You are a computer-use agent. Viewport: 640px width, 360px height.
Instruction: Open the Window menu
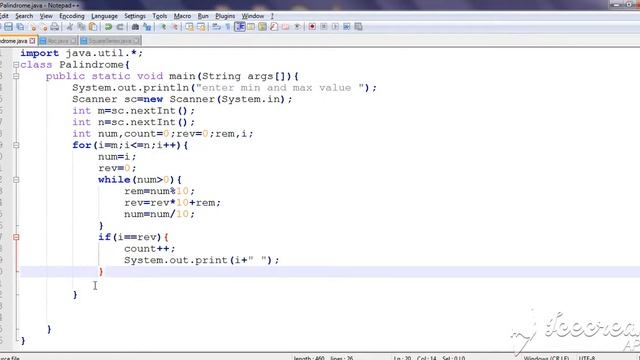coord(253,16)
